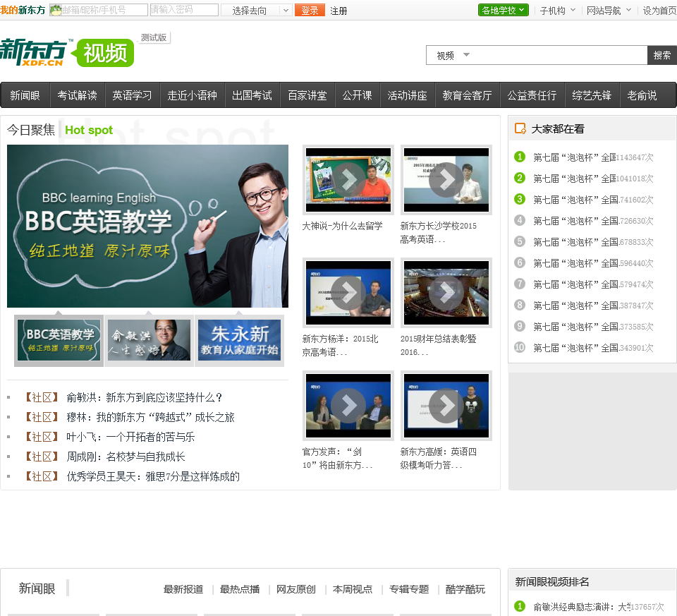Expand the 子机构 menu

pyautogui.click(x=557, y=11)
